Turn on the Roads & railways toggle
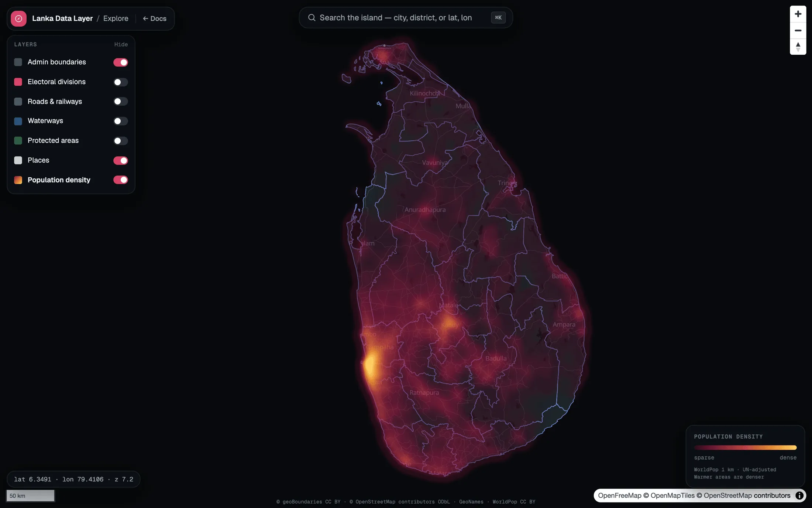812x508 pixels. pyautogui.click(x=121, y=101)
